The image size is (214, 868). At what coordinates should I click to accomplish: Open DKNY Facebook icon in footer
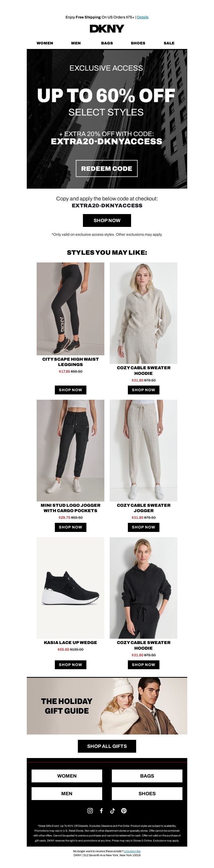(101, 810)
